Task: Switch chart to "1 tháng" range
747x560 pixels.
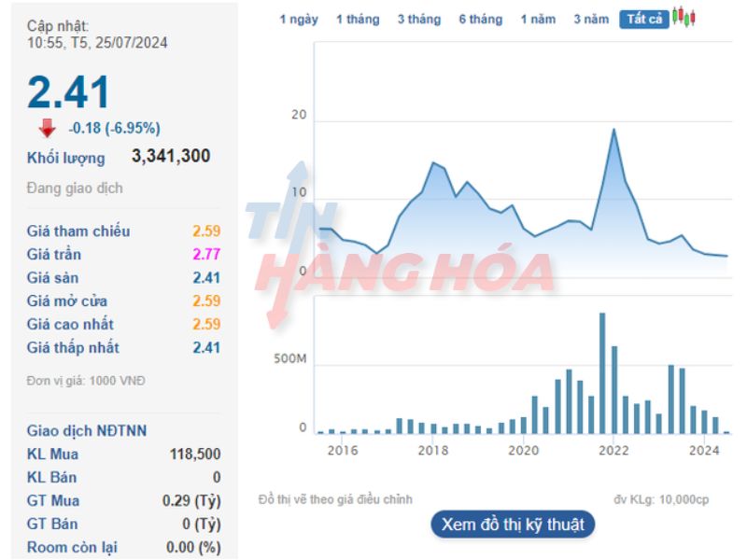Action: 358,20
